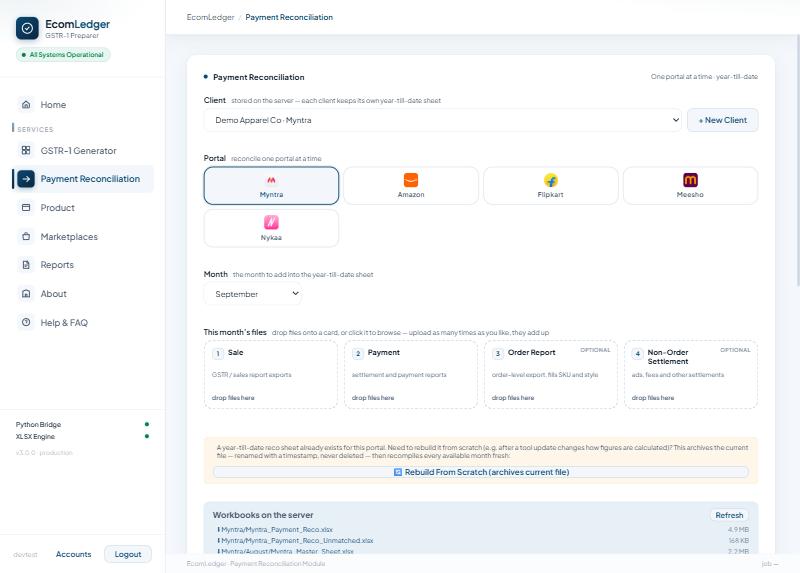Image resolution: width=800 pixels, height=573 pixels.
Task: Click Myntra_Payment_Reco_Unmatched.xlsx workbook row
Action: click(483, 540)
